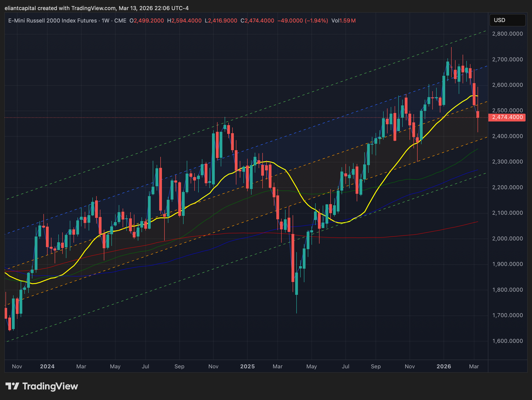Click the 1,600.0000 price axis label
The width and height of the screenshot is (532, 400).
click(507, 341)
